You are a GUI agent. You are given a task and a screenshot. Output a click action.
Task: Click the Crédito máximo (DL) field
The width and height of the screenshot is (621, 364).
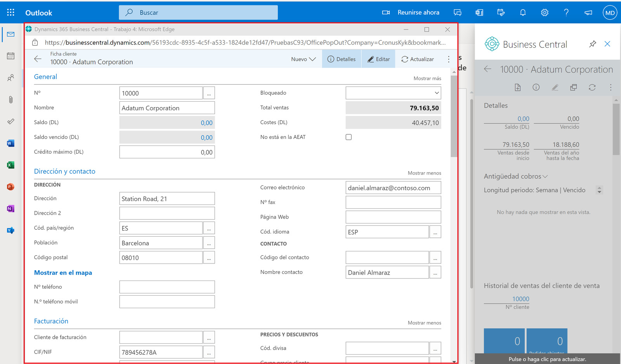[167, 152]
